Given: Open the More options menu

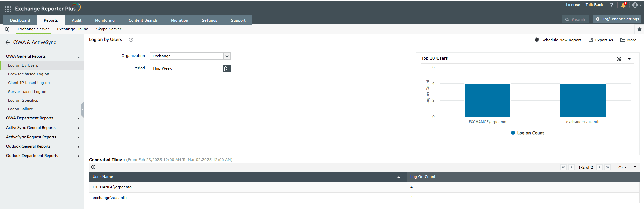Looking at the screenshot, I should point(628,40).
